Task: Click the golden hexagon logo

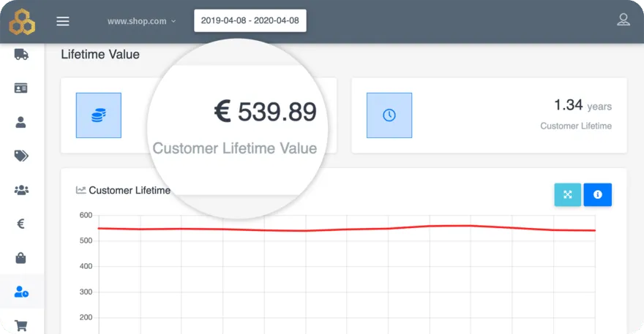Action: coord(22,21)
